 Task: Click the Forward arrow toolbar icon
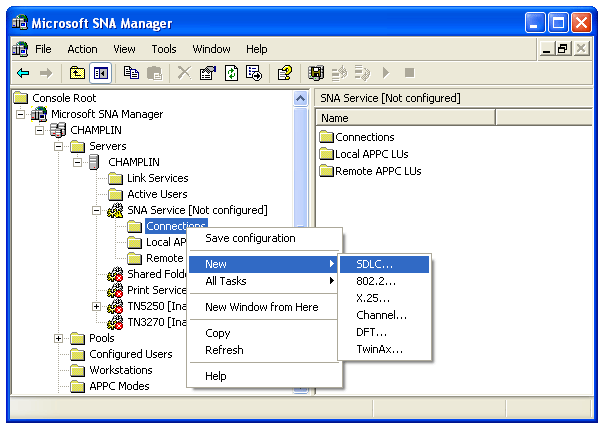46,73
